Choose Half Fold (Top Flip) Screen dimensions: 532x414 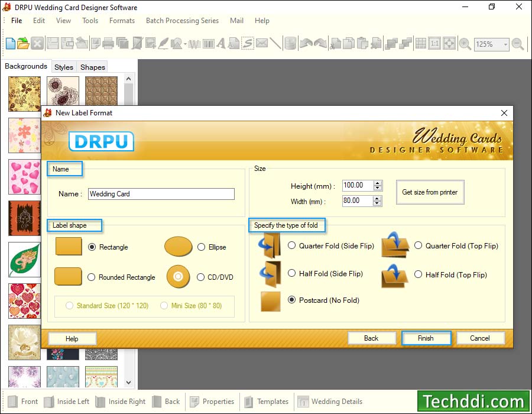418,274
